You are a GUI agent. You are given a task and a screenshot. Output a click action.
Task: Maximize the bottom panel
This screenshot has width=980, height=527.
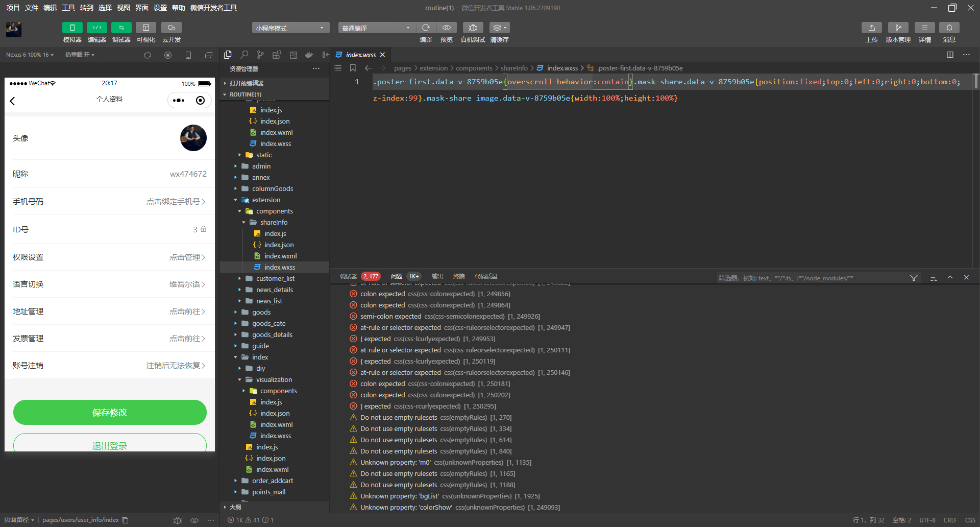coord(950,277)
